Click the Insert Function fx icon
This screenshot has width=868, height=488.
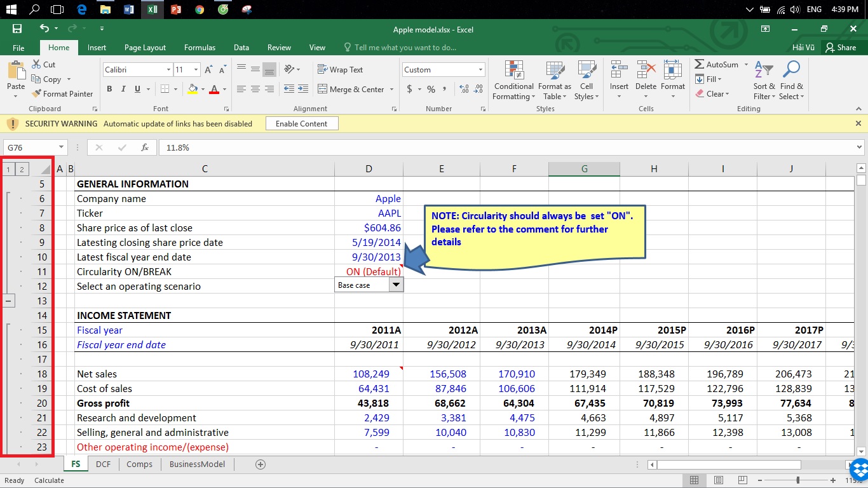coord(145,147)
